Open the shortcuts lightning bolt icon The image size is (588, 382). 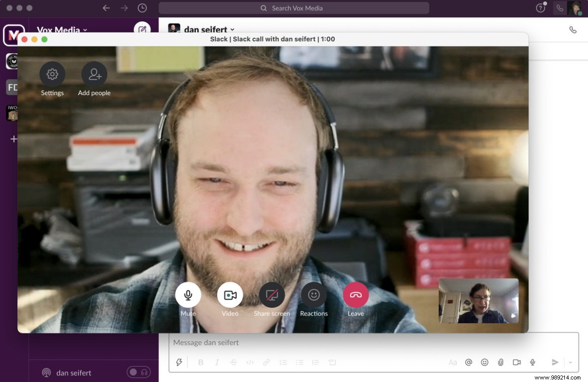point(179,362)
